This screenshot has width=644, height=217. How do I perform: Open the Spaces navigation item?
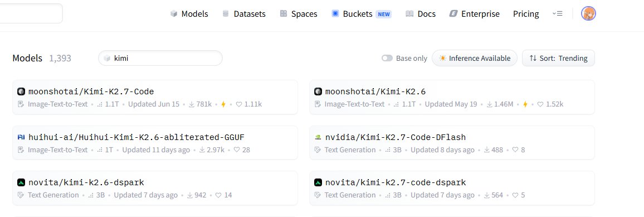click(299, 13)
